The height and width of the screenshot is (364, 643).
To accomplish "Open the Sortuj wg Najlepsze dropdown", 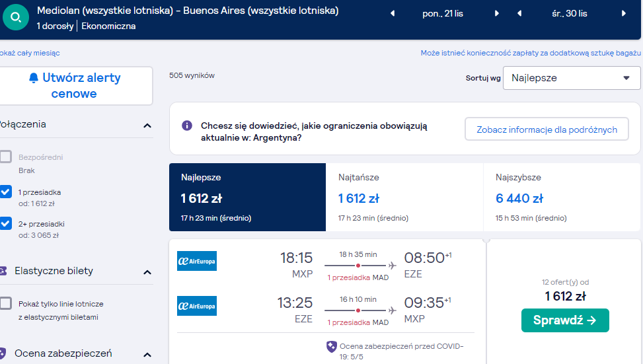I will point(572,78).
